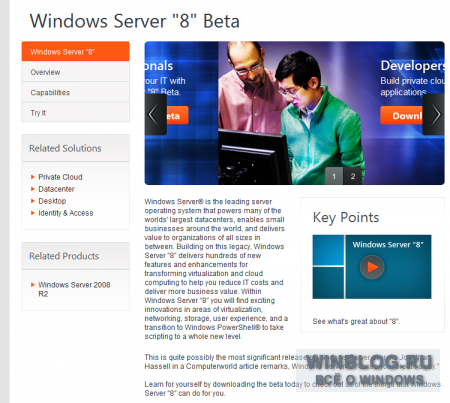This screenshot has width=450, height=403.
Task: Click the orange Beta button on the left slide
Action: click(x=177, y=115)
